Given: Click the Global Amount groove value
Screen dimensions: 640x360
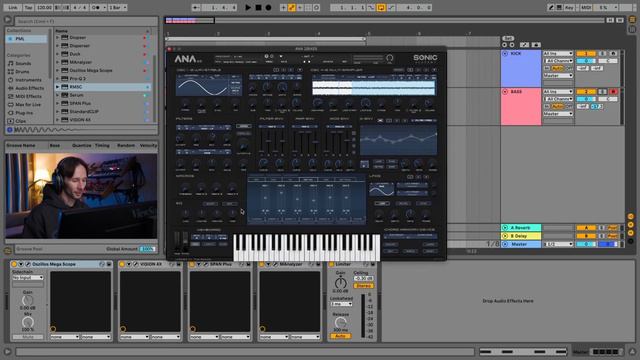Looking at the screenshot, I should coord(147,249).
